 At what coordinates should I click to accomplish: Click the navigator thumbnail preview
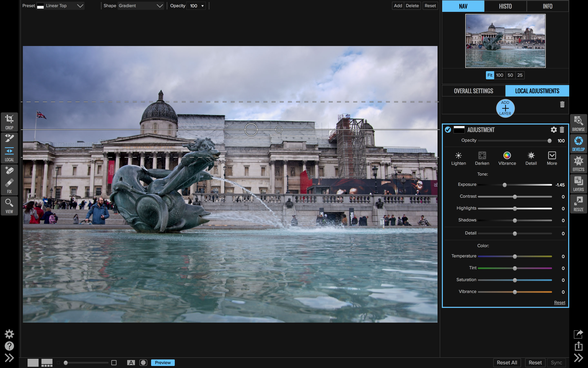coord(505,41)
